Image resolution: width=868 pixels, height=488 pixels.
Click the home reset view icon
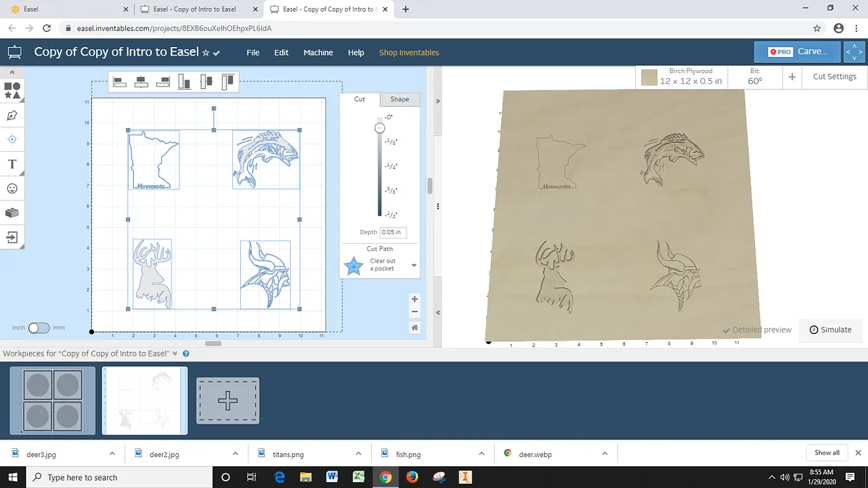(414, 328)
